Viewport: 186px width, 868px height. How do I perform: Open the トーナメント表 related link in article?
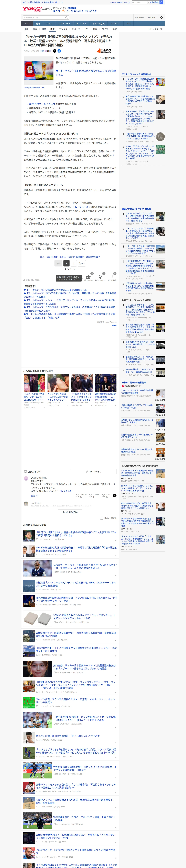tap(86, 73)
